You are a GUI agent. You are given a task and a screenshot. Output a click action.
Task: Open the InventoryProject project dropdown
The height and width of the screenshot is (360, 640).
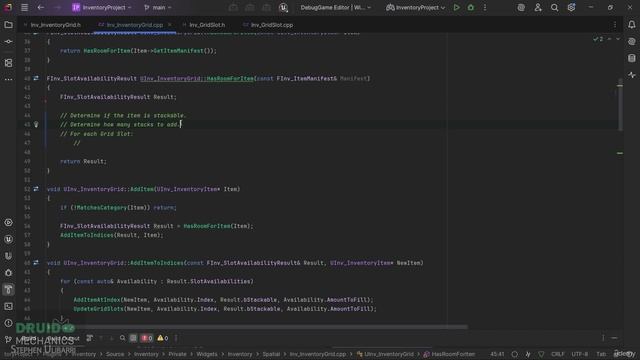click(102, 7)
